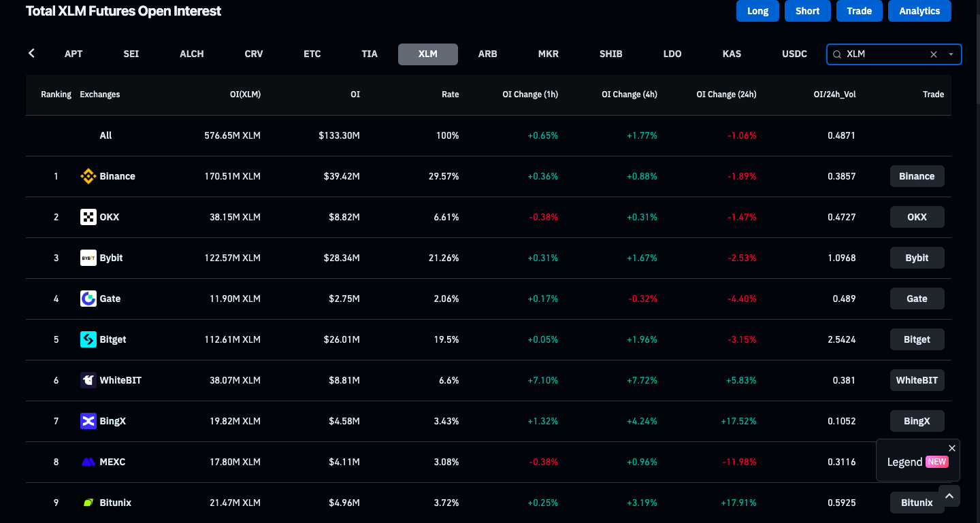Switch to the MKR coin tab
This screenshot has width=980, height=523.
(x=549, y=54)
